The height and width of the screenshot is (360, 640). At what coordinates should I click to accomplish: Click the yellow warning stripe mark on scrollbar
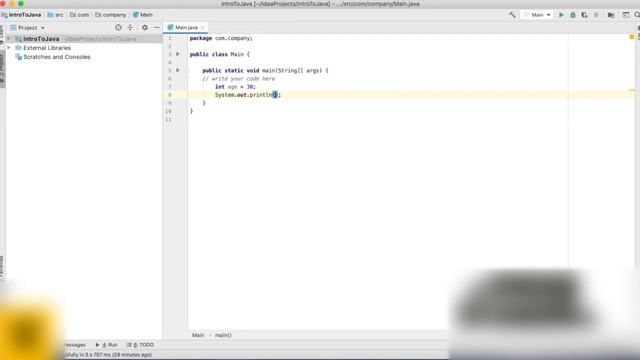(x=631, y=90)
